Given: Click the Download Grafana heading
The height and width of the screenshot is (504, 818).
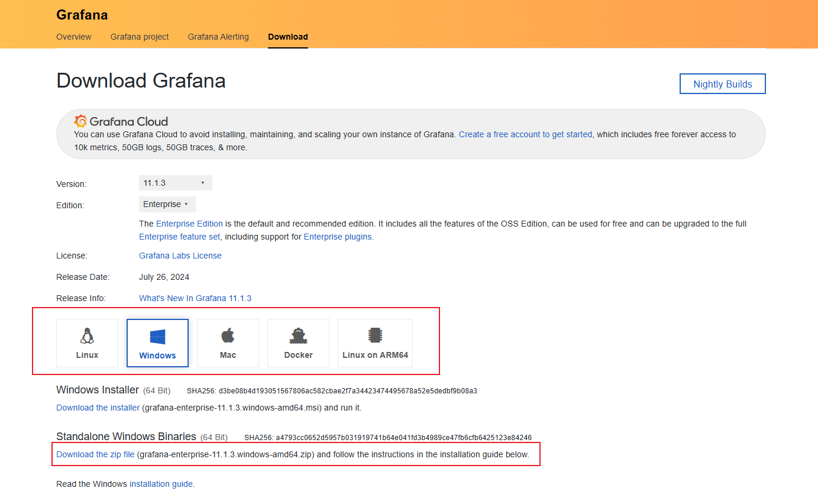Looking at the screenshot, I should pos(141,80).
